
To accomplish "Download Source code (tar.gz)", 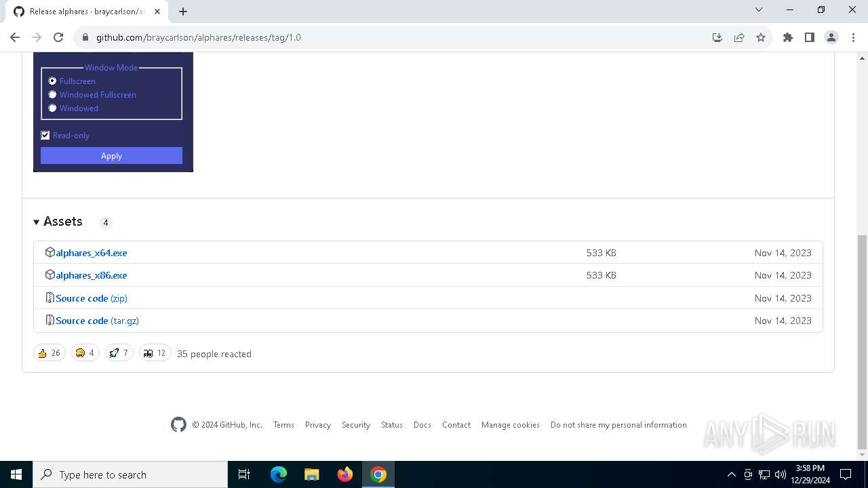I will click(x=97, y=321).
